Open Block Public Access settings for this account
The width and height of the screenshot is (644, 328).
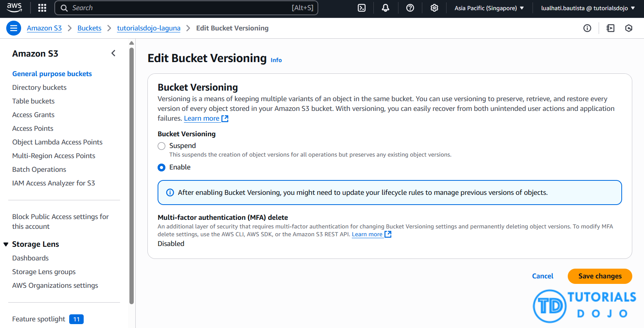click(x=60, y=221)
